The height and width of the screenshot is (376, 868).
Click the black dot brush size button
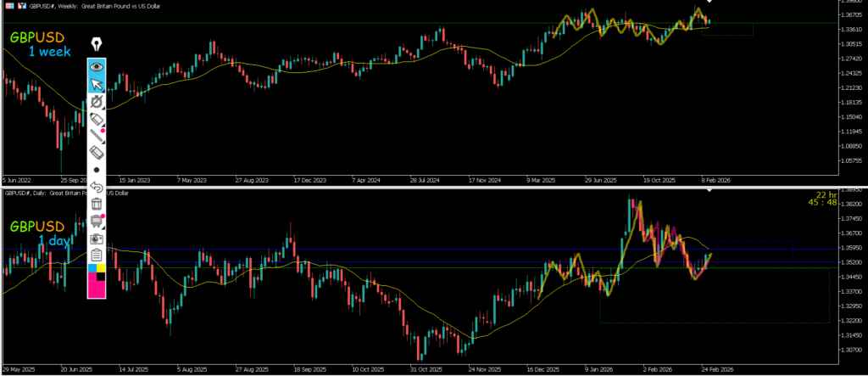[97, 170]
